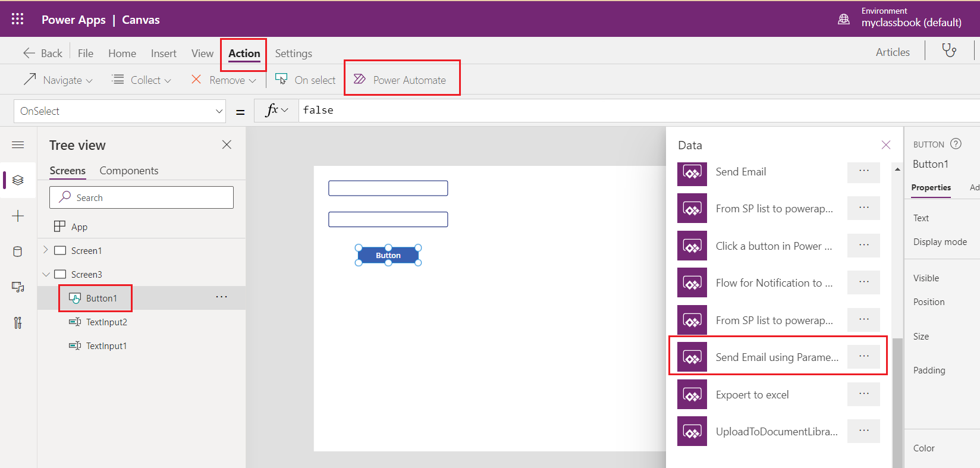Open the app launcher waffle icon
This screenshot has width=980, height=468.
[x=18, y=19]
